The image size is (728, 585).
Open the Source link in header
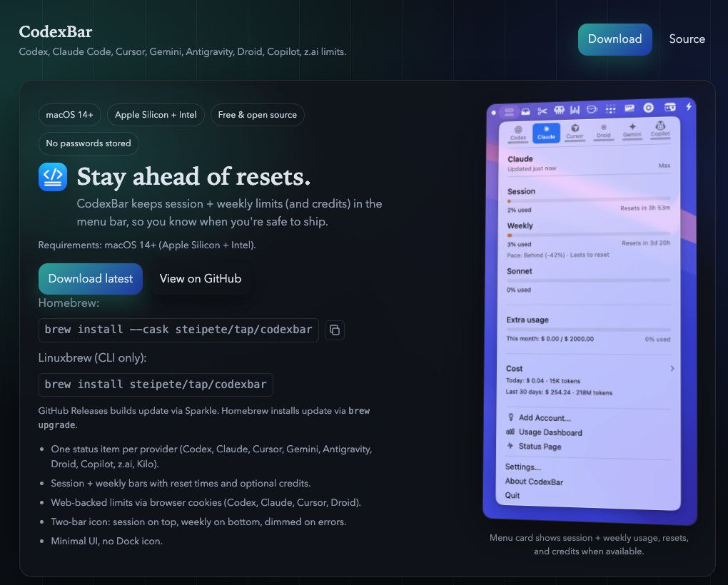point(687,39)
